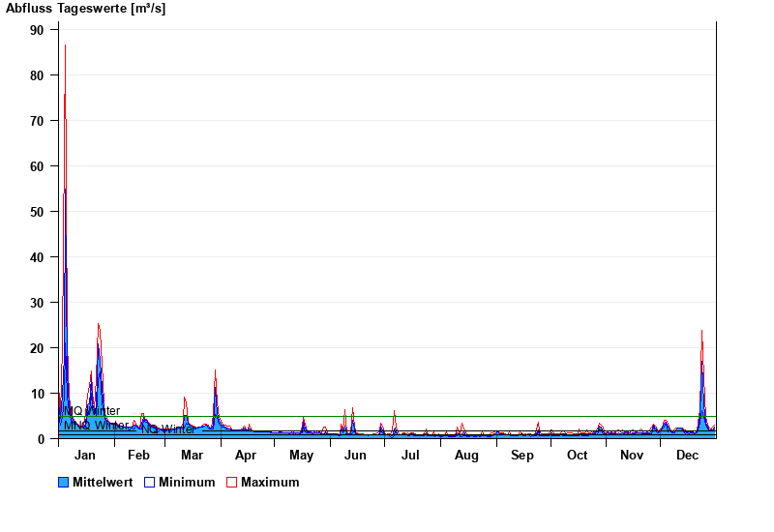774x532 pixels.
Task: Click the Jan month label
Action: click(x=85, y=456)
